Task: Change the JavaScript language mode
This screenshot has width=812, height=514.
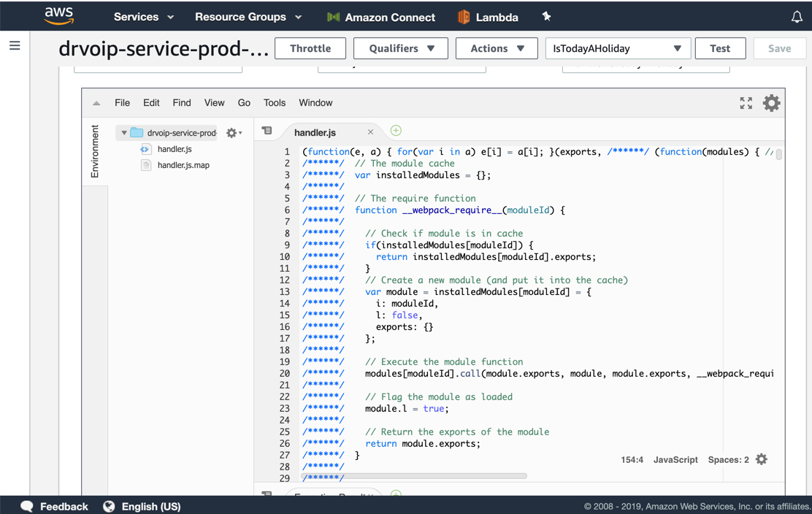Action: click(675, 460)
